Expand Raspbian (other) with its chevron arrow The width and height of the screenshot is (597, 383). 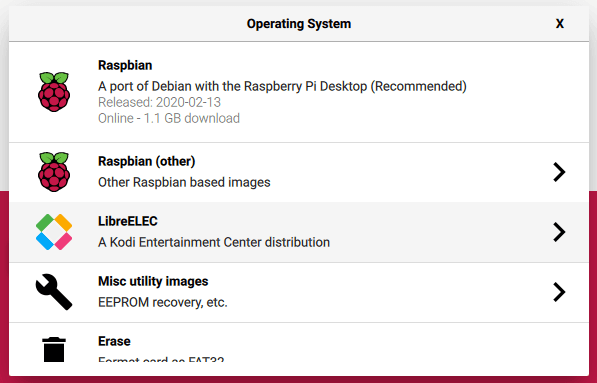pos(559,172)
